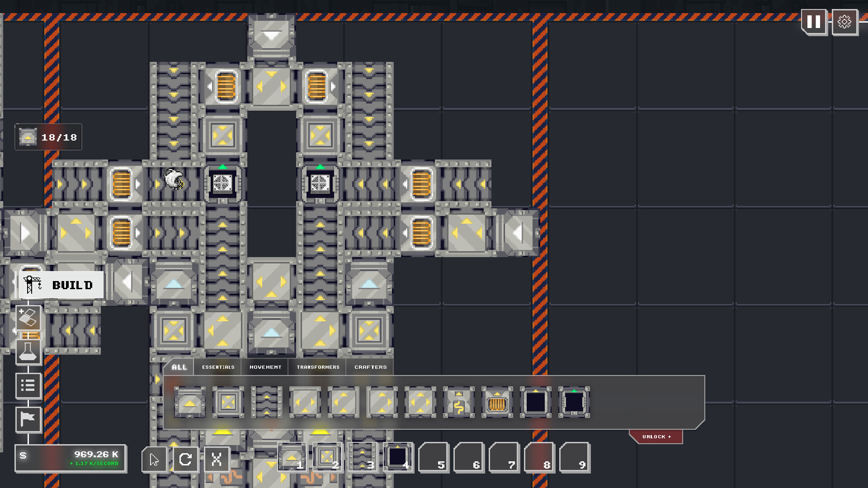The height and width of the screenshot is (488, 868).
Task: Select the first conveyor block in the palette
Action: coord(189,402)
